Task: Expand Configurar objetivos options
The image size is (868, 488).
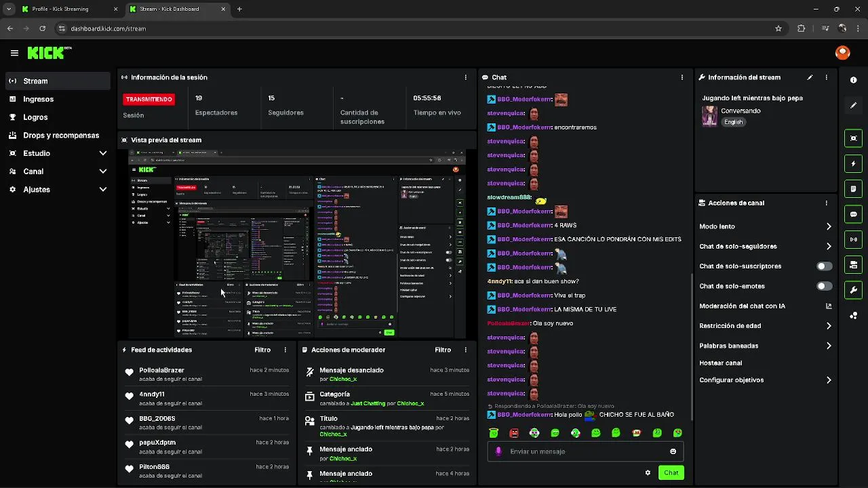Action: click(x=829, y=380)
